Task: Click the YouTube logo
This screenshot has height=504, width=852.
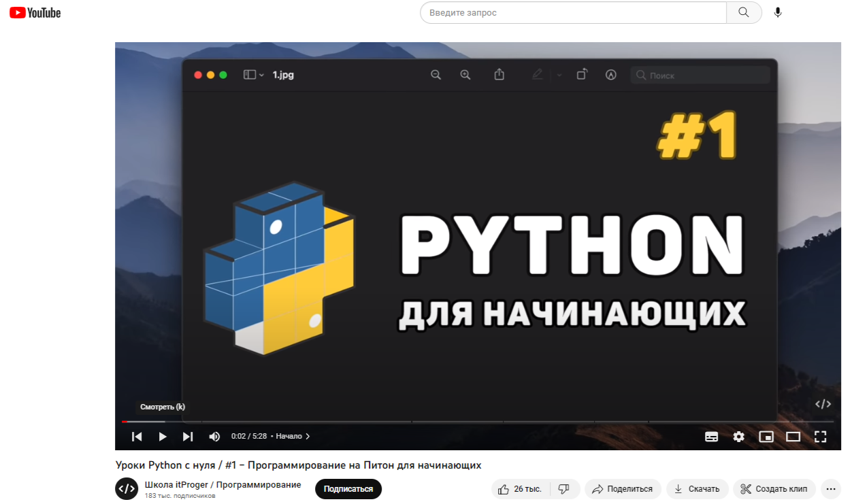Action: (35, 12)
